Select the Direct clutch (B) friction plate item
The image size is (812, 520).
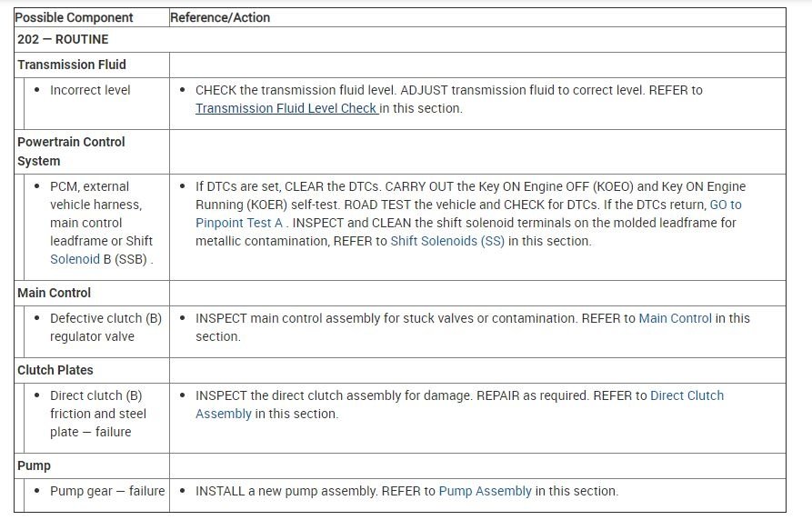(x=97, y=414)
